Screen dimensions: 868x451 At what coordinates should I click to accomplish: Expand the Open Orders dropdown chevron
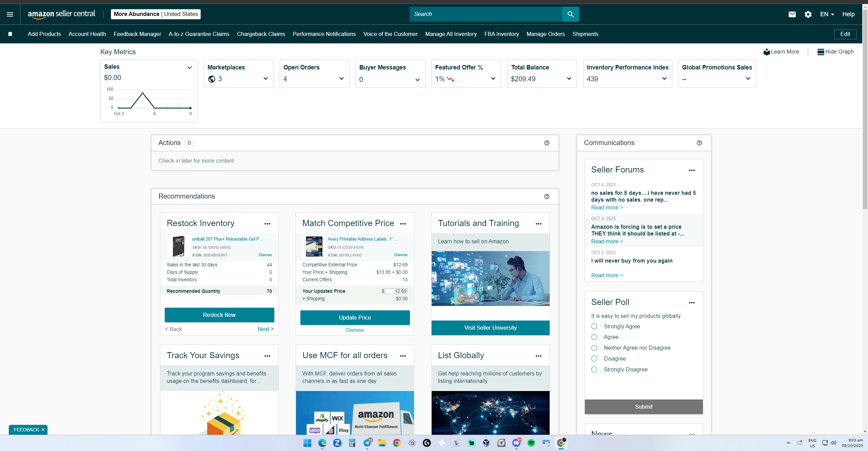tap(341, 79)
